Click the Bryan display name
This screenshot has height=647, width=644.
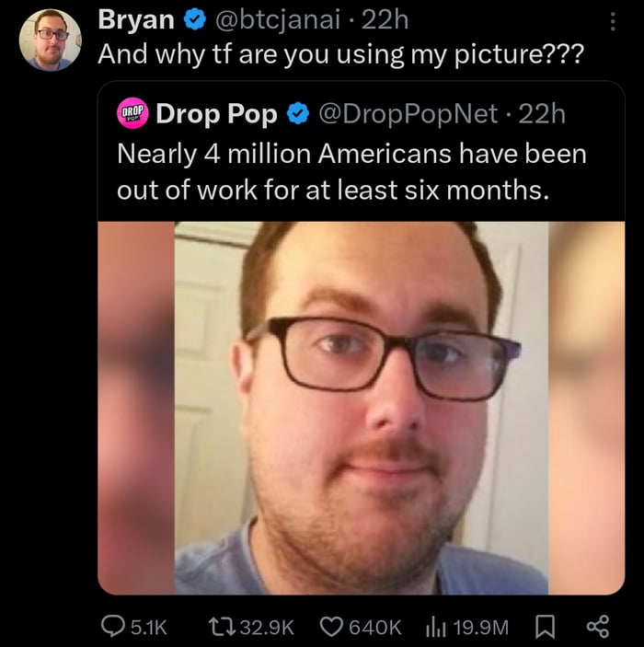pos(136,19)
